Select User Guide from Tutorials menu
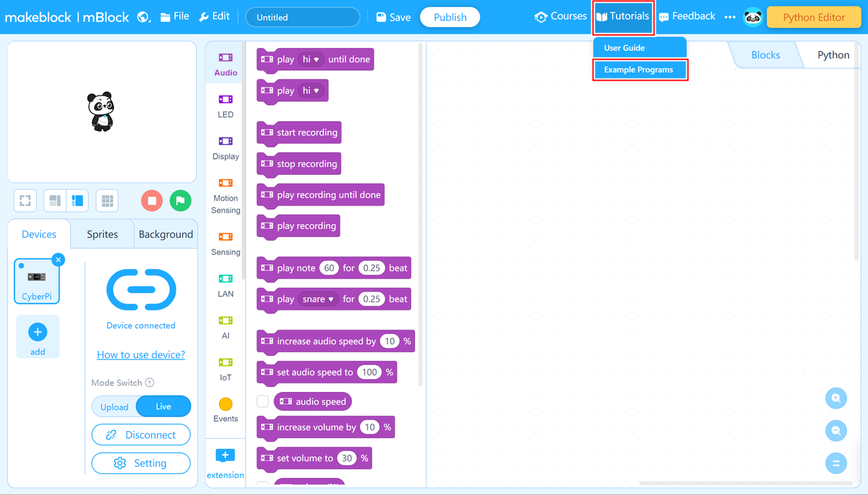Screen dimensions: 868x495 coord(639,47)
